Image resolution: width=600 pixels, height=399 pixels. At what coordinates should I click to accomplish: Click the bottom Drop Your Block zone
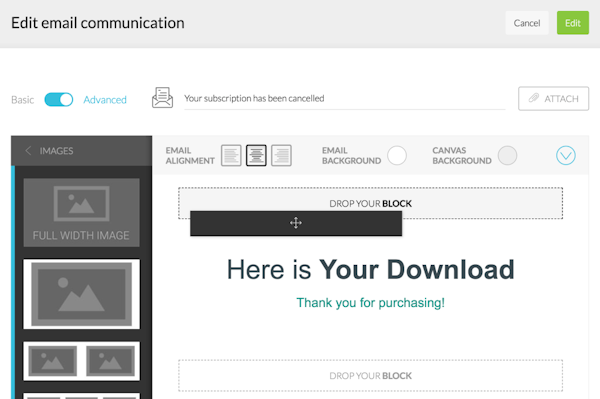tap(370, 376)
